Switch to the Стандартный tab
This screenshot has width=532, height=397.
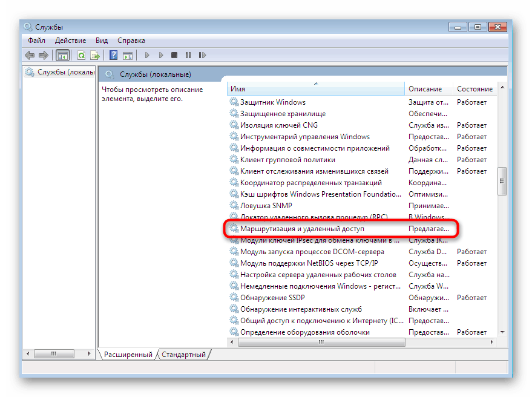click(183, 355)
